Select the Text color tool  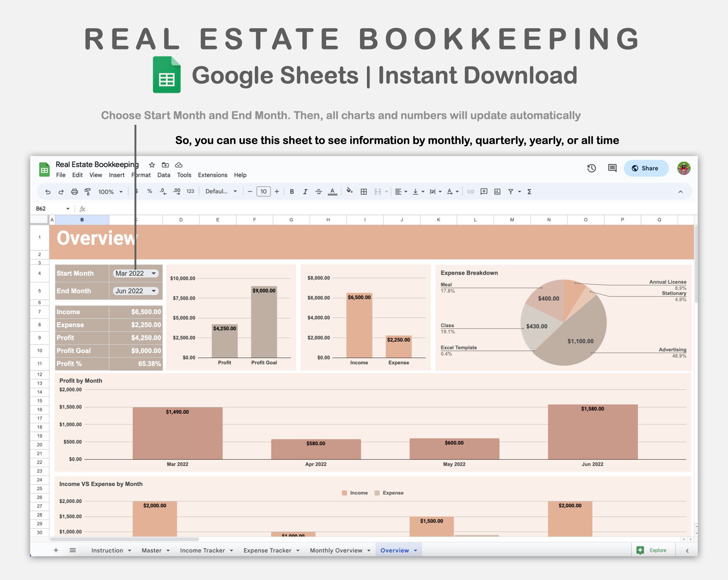332,192
